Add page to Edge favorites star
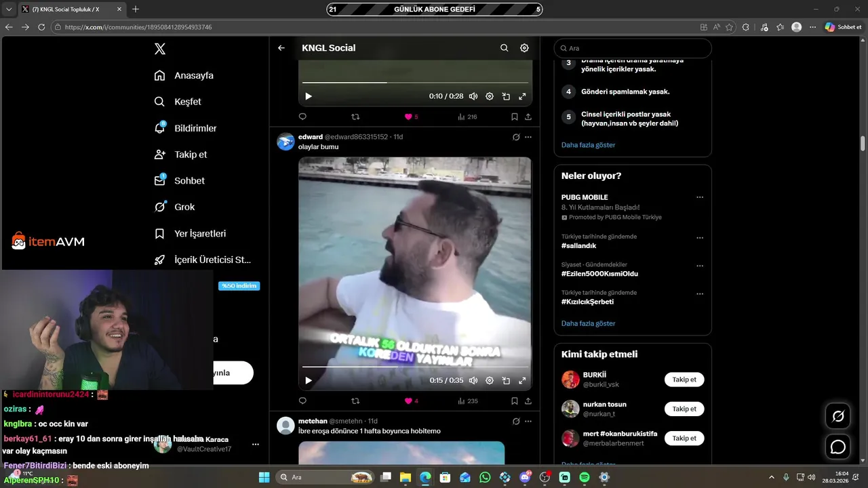Image resolution: width=868 pixels, height=488 pixels. tap(730, 27)
